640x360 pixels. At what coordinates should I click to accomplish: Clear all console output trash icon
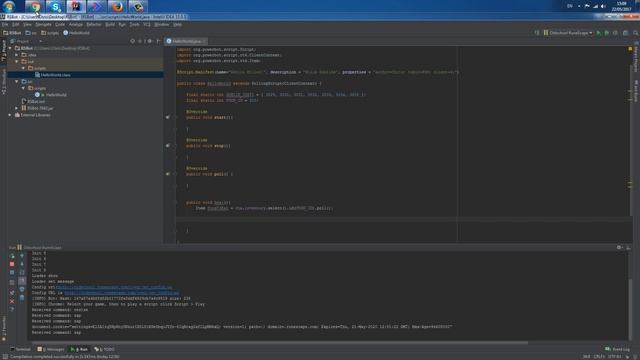click(x=22, y=298)
